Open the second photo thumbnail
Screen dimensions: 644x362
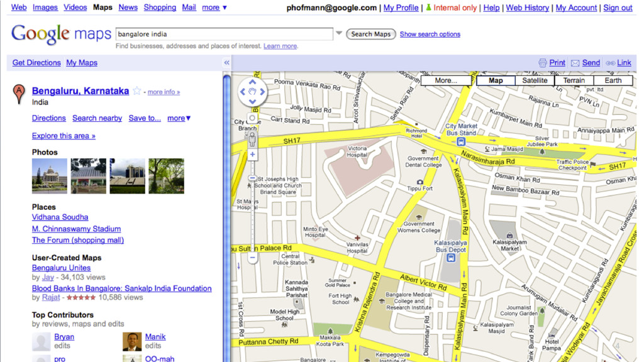tap(88, 176)
